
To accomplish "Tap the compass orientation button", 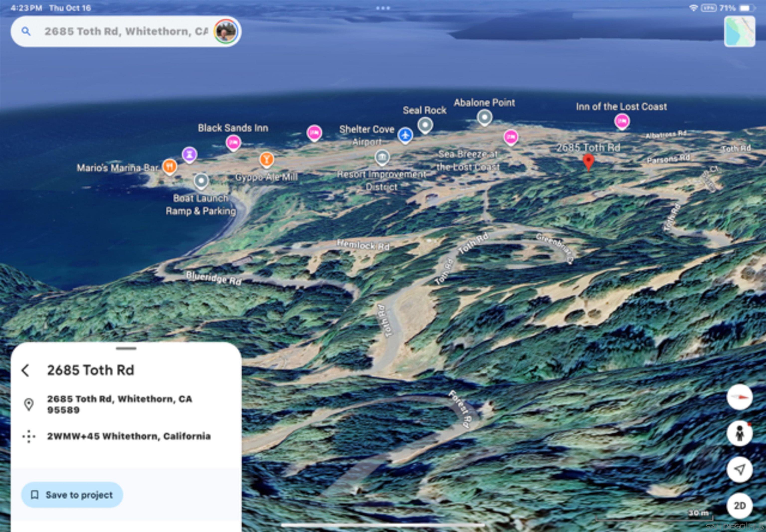I will (739, 397).
